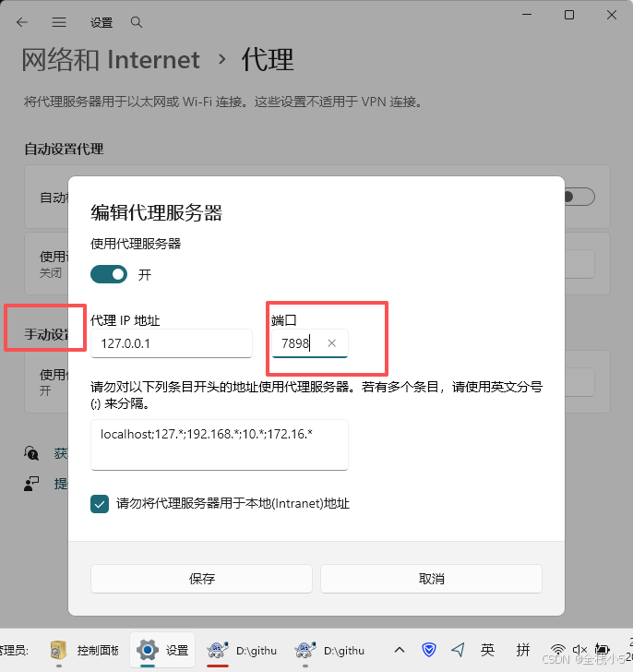
Task: Open the give feedback icon
Action: tap(31, 484)
